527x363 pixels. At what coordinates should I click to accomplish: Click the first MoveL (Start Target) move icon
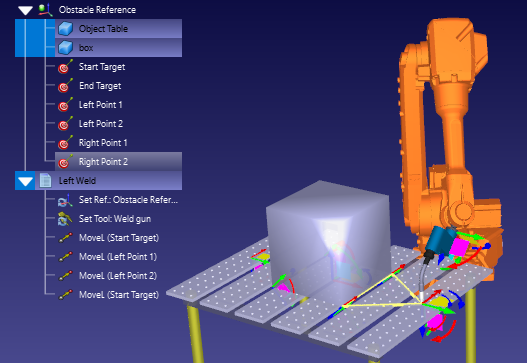[x=65, y=238]
